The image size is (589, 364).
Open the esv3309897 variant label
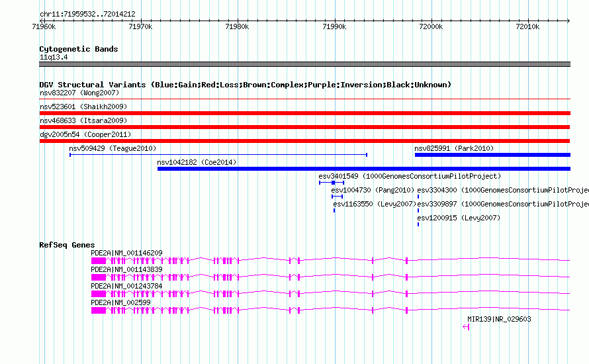point(503,204)
